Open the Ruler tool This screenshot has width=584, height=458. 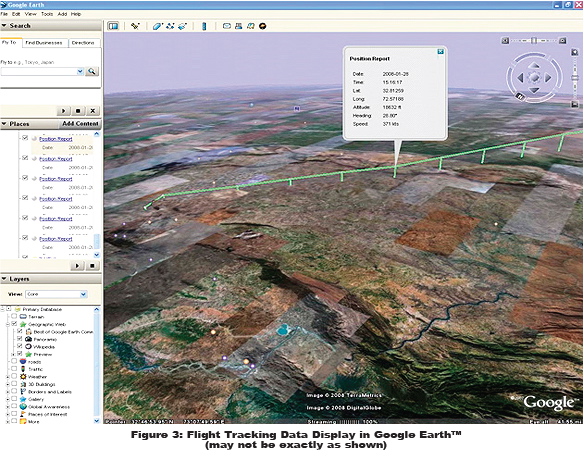click(x=204, y=26)
